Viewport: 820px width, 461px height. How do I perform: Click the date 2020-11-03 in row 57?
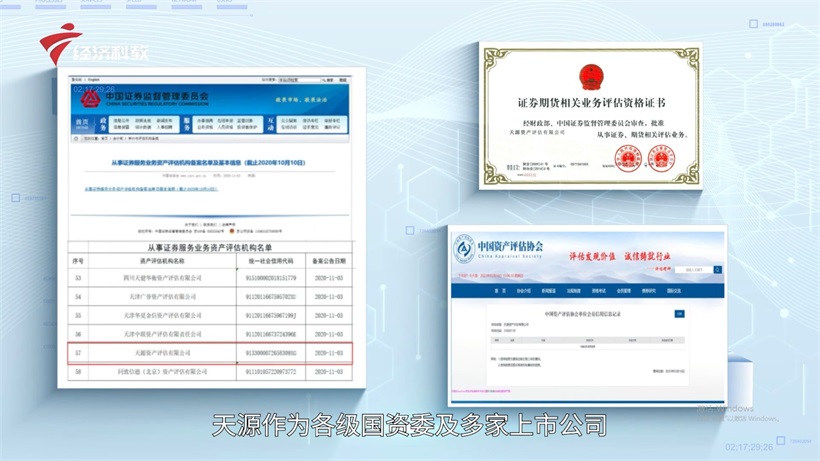click(329, 353)
